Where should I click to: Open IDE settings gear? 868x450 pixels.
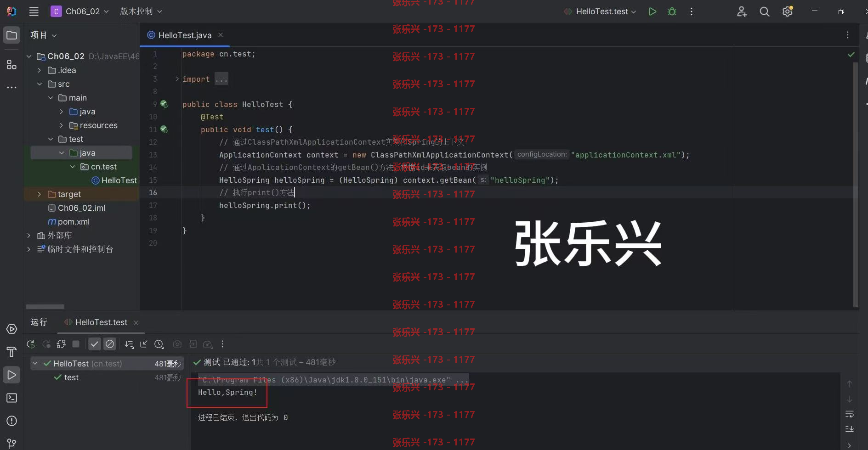pos(788,11)
